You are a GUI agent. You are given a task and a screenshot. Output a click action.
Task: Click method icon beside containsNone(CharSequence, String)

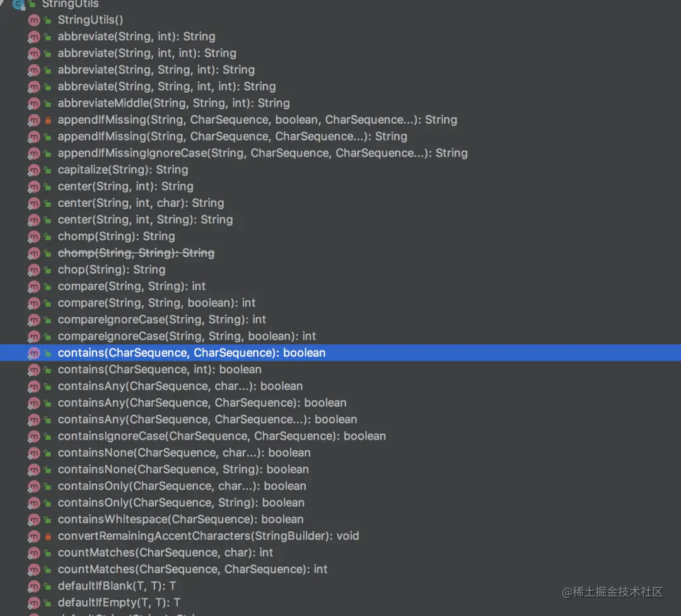pyautogui.click(x=34, y=470)
